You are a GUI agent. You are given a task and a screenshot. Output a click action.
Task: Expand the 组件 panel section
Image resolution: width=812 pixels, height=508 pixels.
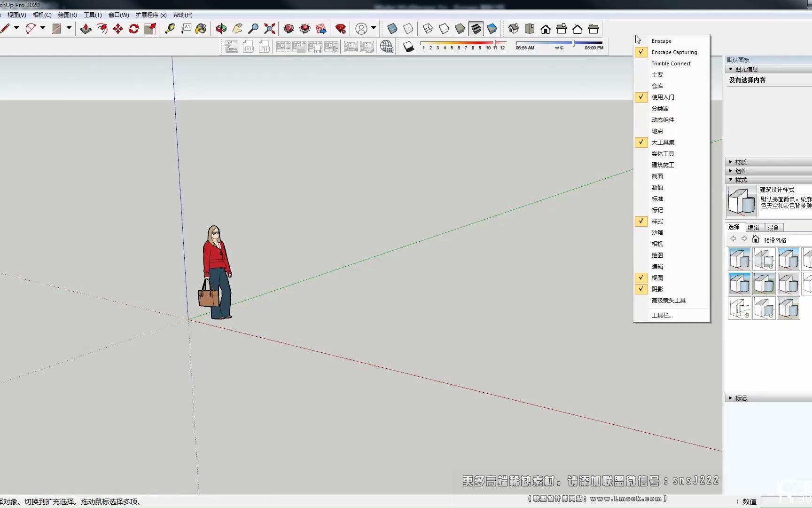pyautogui.click(x=741, y=171)
